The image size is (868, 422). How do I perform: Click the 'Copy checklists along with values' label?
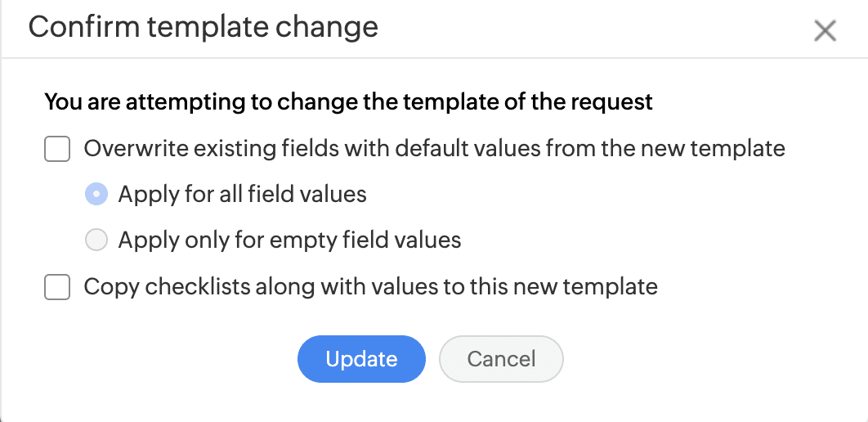tap(370, 287)
